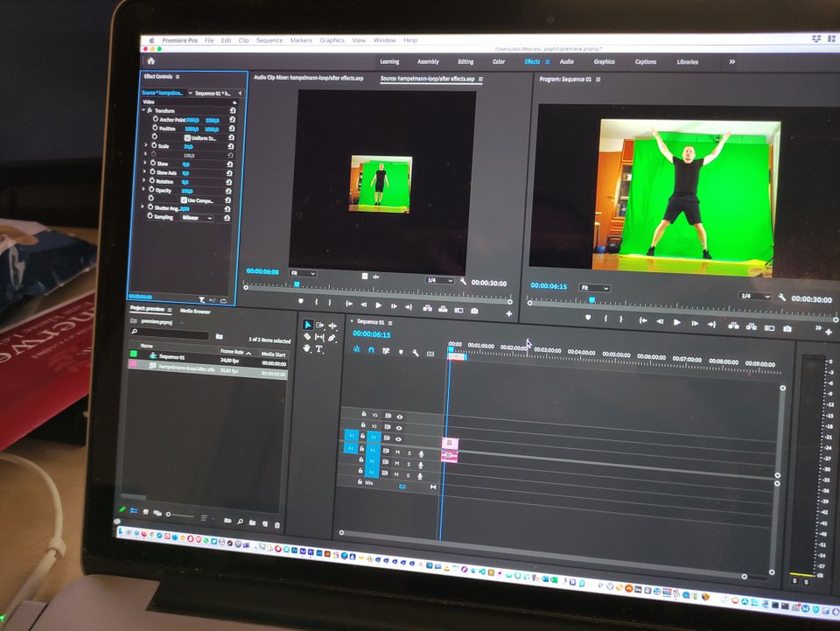Click the trash icon in the Project panel

(277, 524)
